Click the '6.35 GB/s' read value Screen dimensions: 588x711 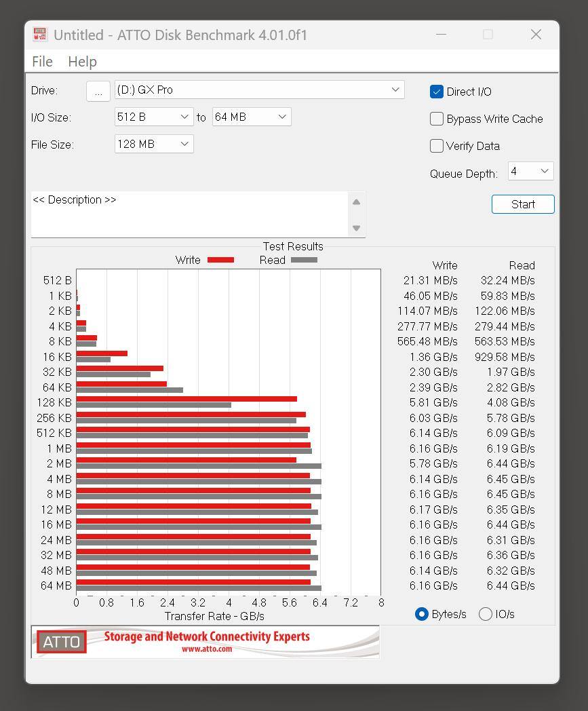[x=511, y=510]
